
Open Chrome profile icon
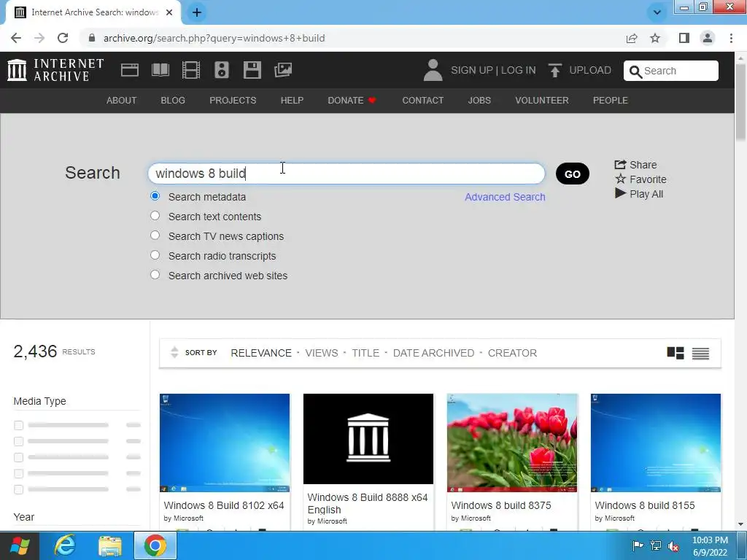point(708,38)
